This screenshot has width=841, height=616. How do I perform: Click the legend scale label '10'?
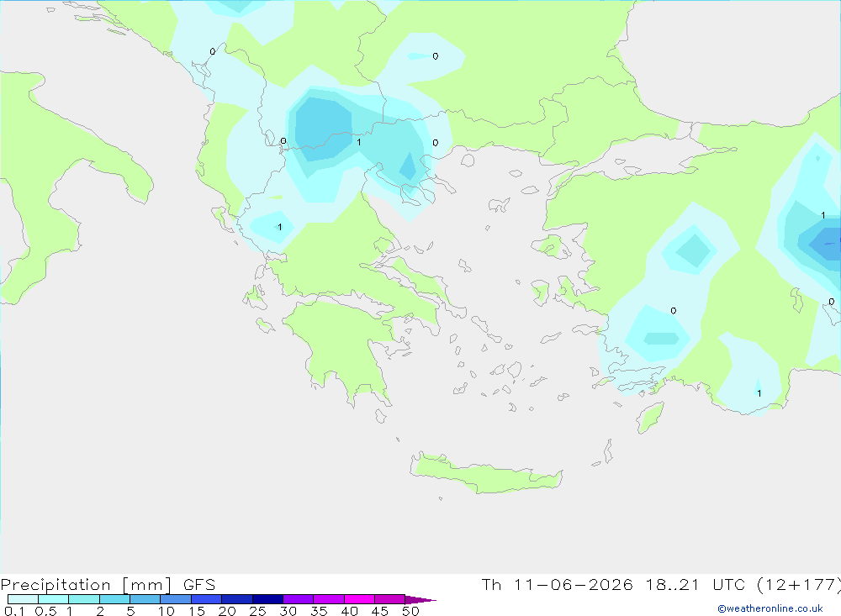coord(167,611)
